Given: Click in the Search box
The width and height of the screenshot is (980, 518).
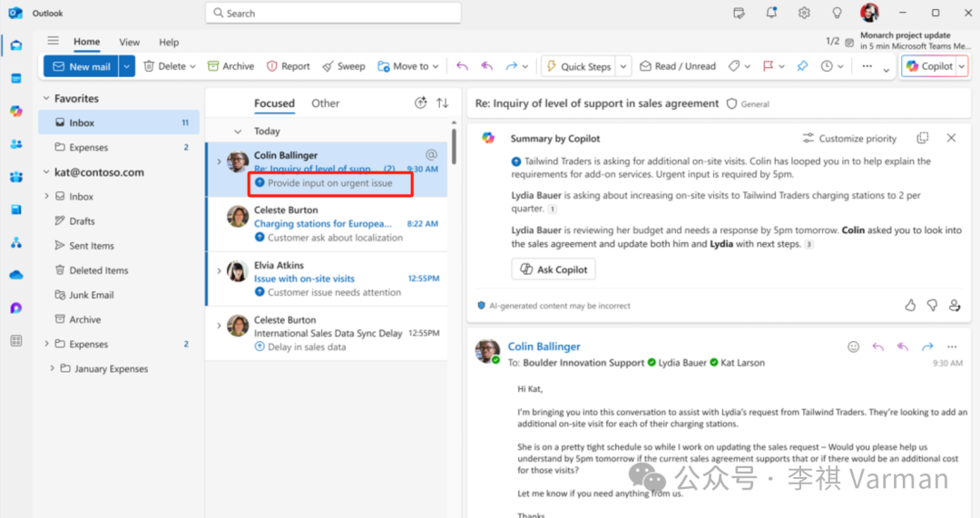Looking at the screenshot, I should click(333, 13).
